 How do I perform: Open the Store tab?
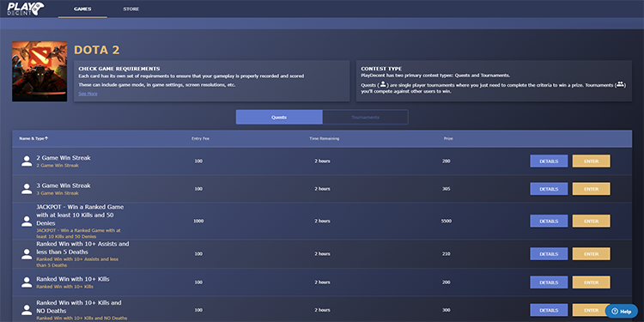coord(131,9)
